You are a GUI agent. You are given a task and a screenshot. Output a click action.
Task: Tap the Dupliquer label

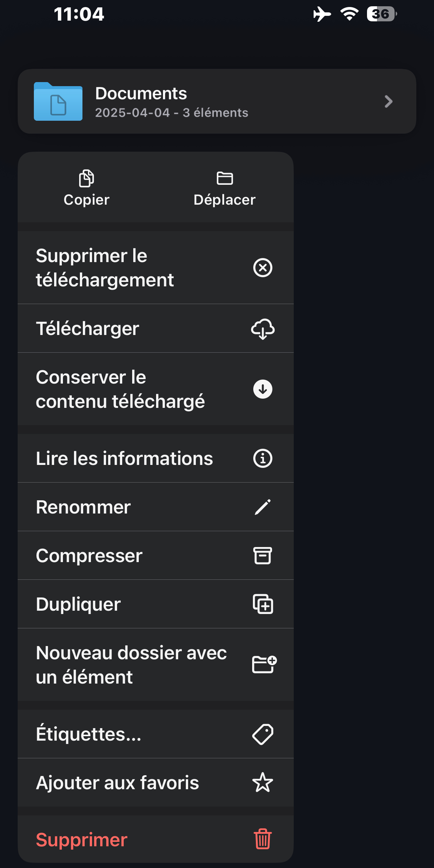click(x=78, y=604)
